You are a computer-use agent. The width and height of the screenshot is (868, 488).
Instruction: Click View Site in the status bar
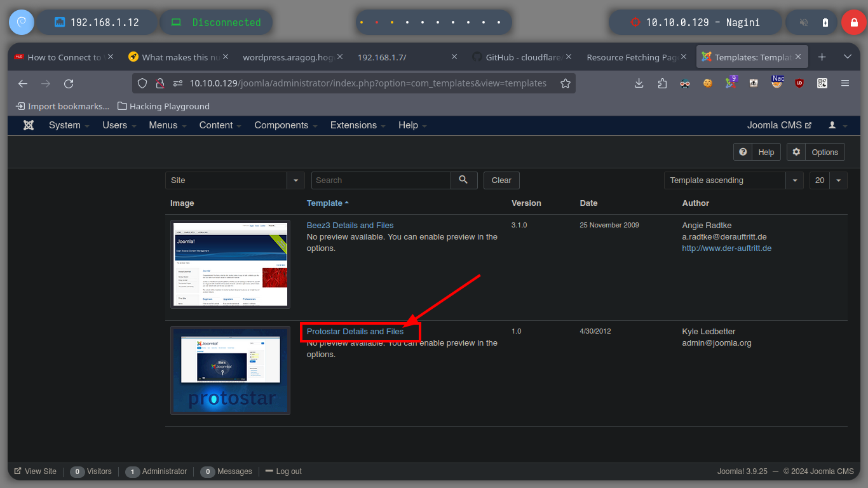click(x=35, y=471)
